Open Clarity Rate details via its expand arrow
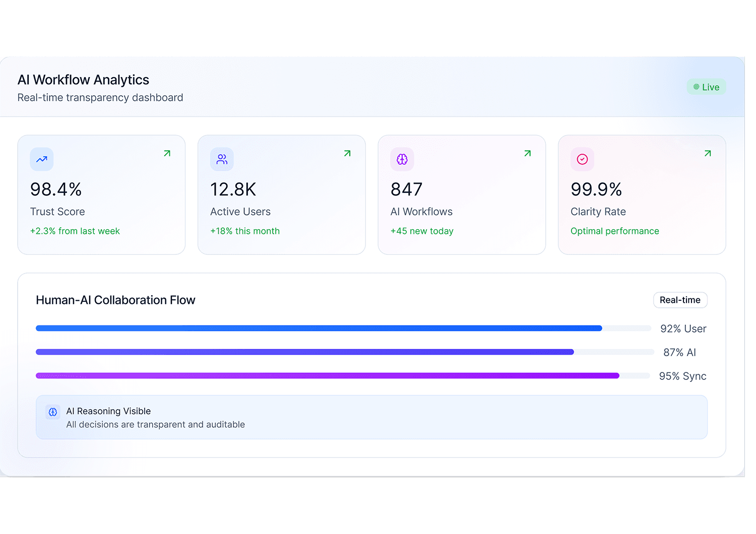Viewport: 756px width, 534px height. [x=708, y=153]
